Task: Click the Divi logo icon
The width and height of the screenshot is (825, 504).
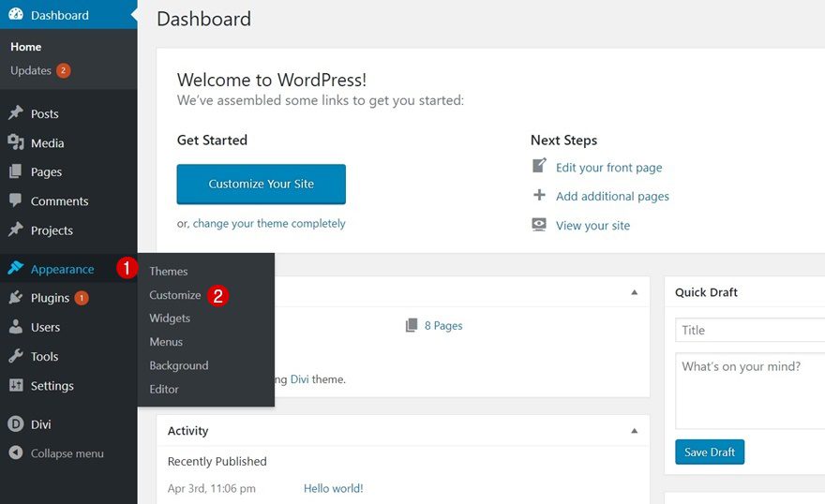Action: (15, 424)
